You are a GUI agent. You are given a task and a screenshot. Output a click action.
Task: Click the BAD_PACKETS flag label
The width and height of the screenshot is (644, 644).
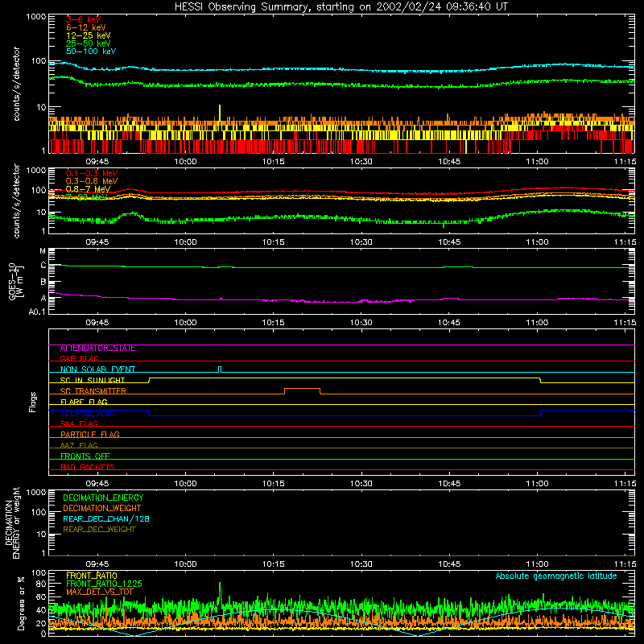coord(88,467)
